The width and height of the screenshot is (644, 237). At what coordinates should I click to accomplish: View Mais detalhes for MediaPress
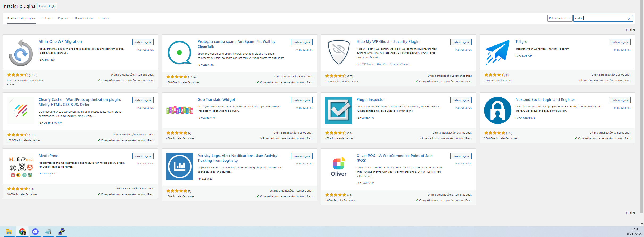tap(145, 164)
